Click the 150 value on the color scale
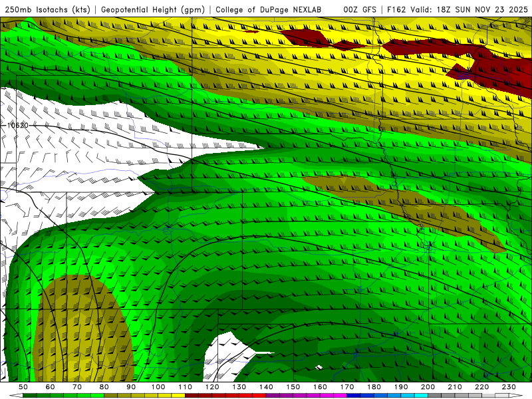532x399 pixels. (293, 387)
